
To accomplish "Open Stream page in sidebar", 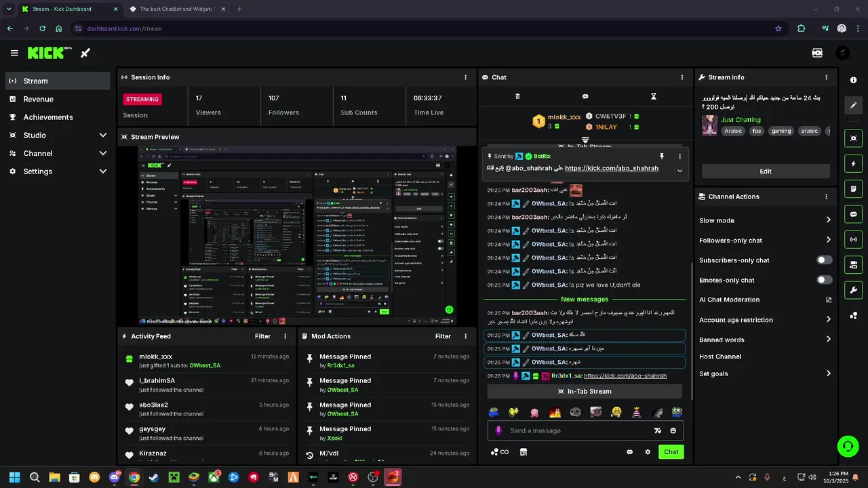I will (x=58, y=81).
